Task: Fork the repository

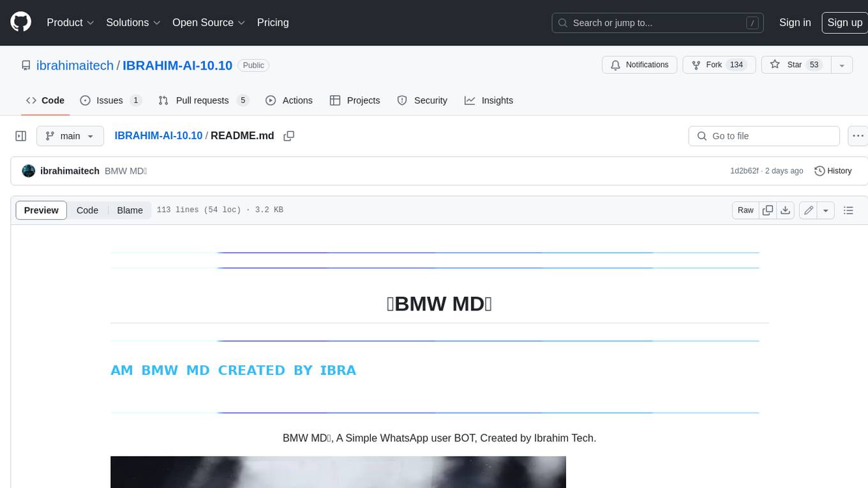Action: [x=719, y=65]
